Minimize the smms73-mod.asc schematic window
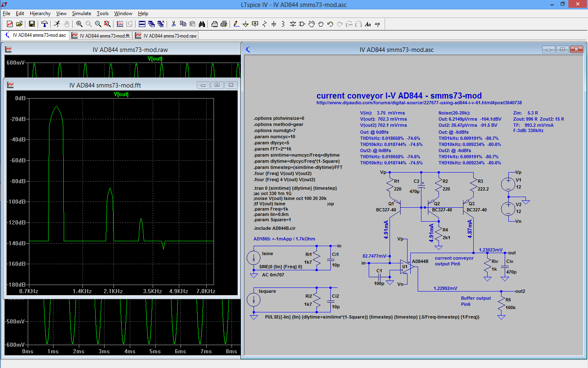Screen dimensions: 588x368 tap(548, 49)
